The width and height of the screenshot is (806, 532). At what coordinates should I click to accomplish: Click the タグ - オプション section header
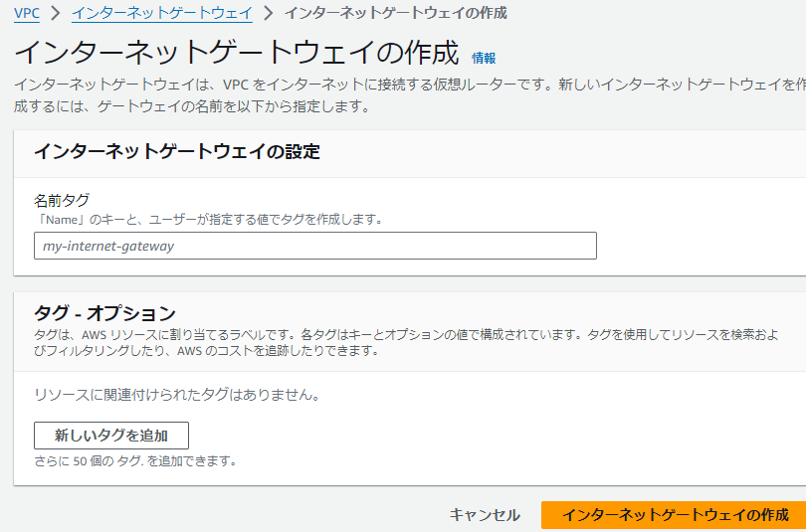[x=104, y=312]
